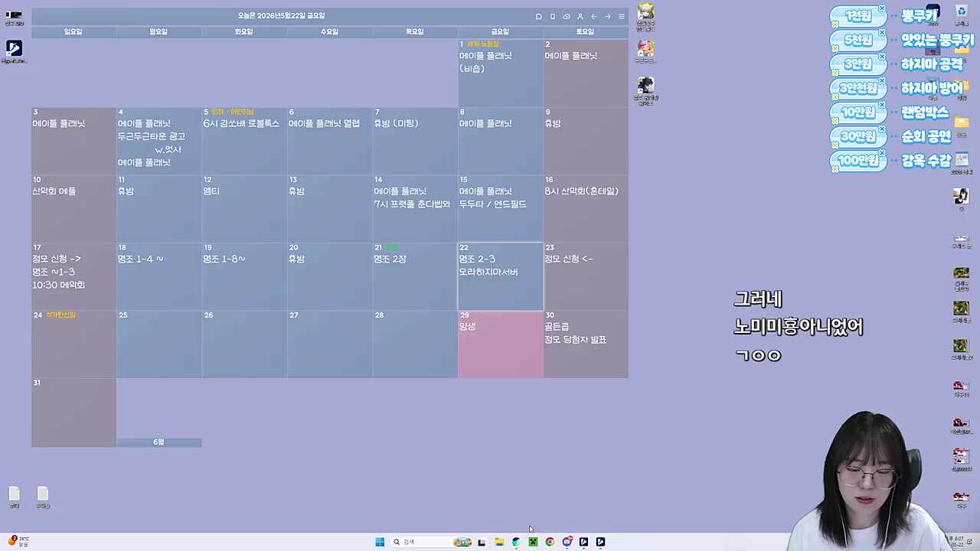Select the pink May 29 cell
Image resolution: width=980 pixels, height=551 pixels.
pos(501,344)
